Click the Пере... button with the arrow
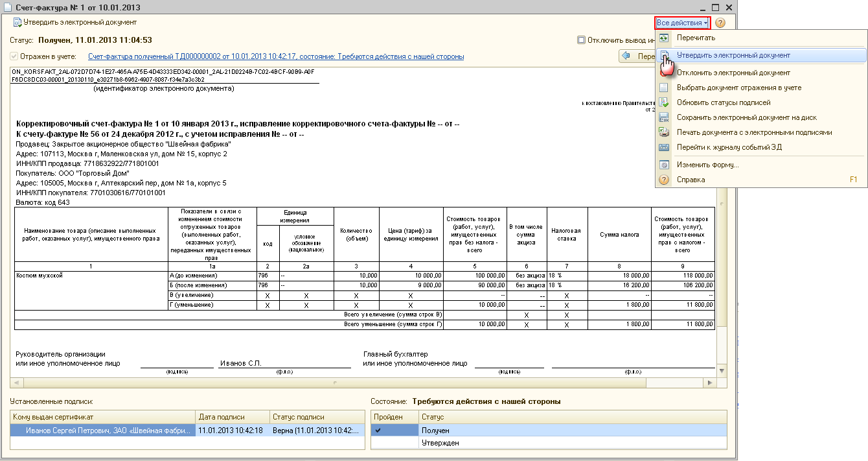Screen dimensions: 868x461 [638, 56]
